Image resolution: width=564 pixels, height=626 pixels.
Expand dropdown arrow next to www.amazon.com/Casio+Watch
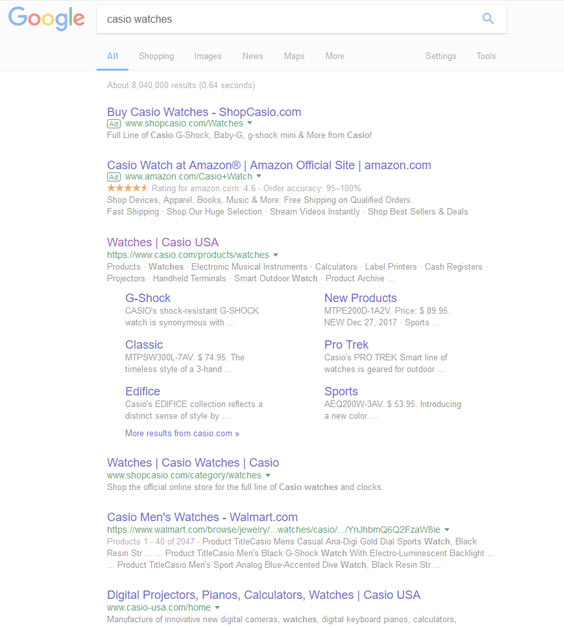tap(259, 176)
